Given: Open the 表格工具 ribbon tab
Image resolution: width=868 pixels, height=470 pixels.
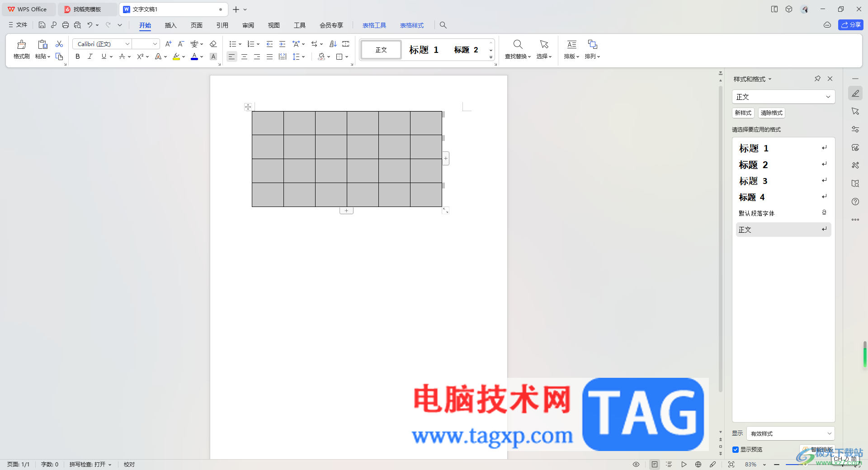Looking at the screenshot, I should tap(374, 25).
